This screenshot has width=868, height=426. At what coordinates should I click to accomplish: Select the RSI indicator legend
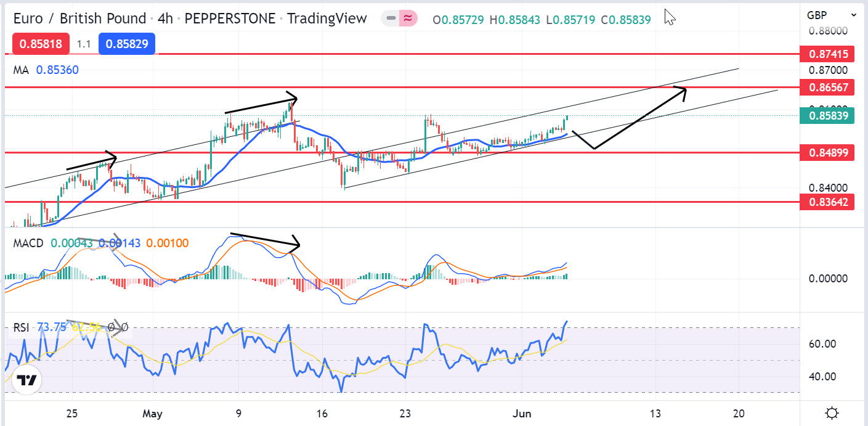[22, 327]
